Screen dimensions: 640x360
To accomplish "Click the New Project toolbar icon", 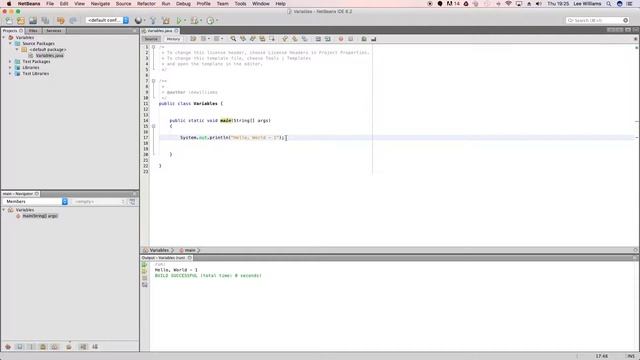I will click(21, 20).
